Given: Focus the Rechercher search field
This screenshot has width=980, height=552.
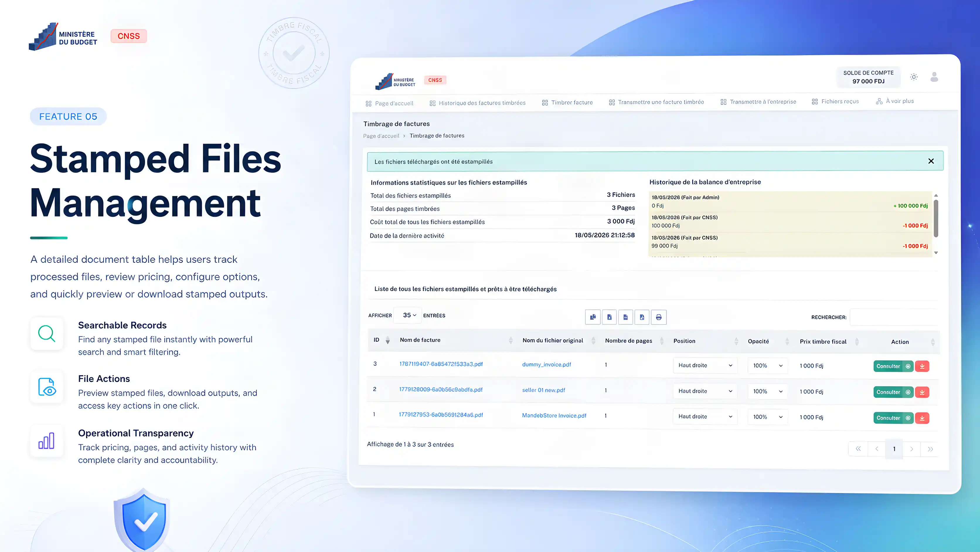Looking at the screenshot, I should [894, 317].
